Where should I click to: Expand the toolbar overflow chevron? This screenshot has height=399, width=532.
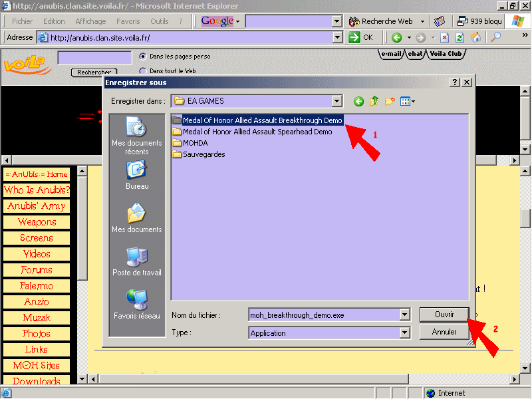(525, 35)
